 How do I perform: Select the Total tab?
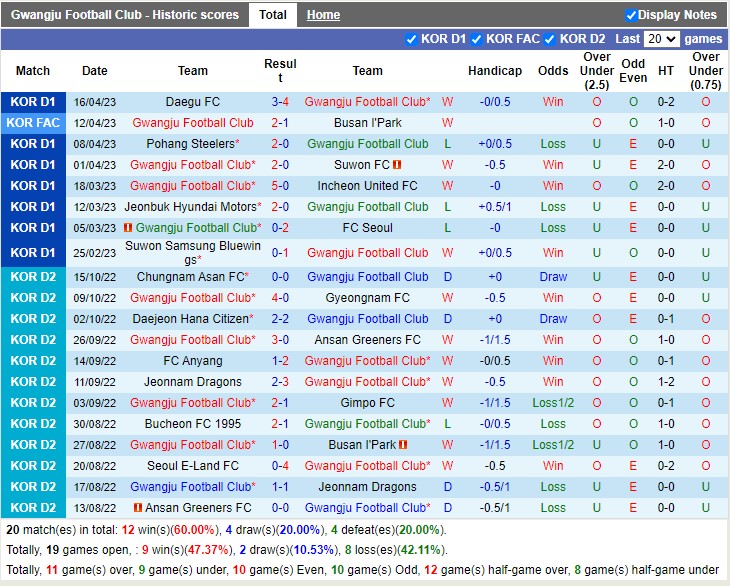(x=273, y=15)
